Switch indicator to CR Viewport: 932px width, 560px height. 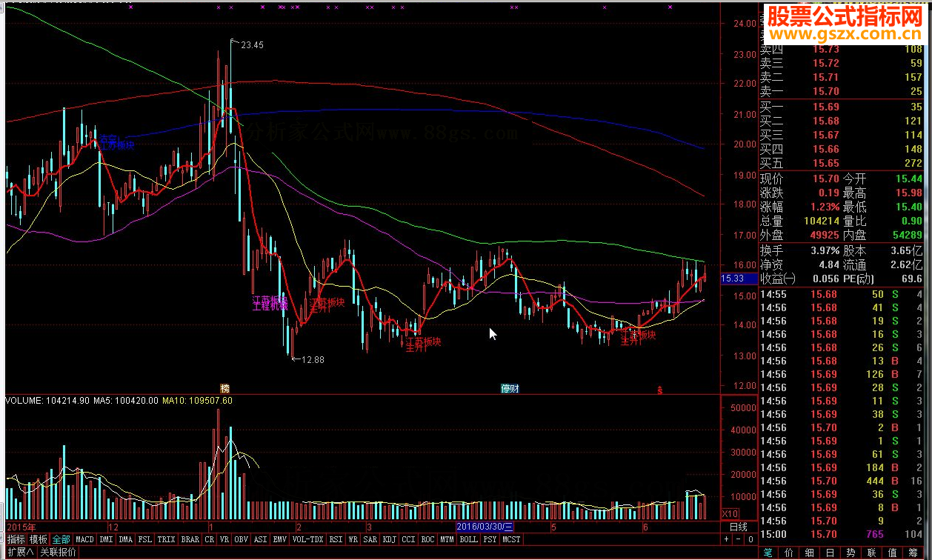210,539
